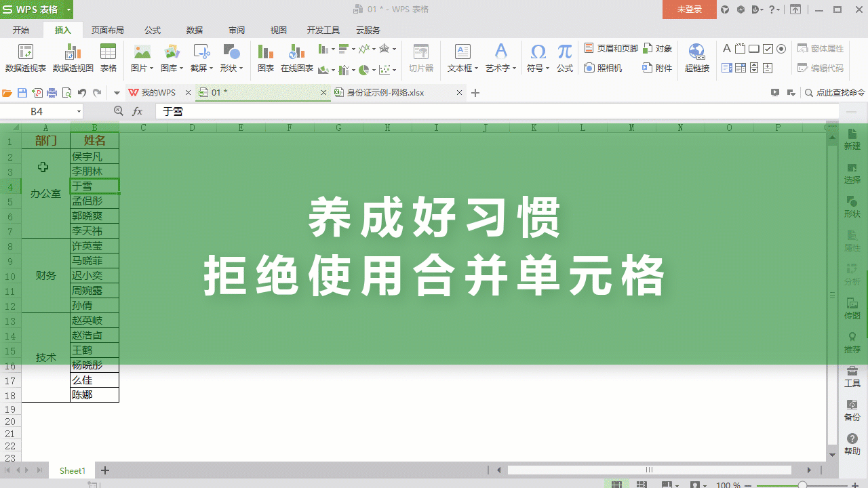The height and width of the screenshot is (488, 868).
Task: Insert a checkbox form control
Action: coord(768,49)
